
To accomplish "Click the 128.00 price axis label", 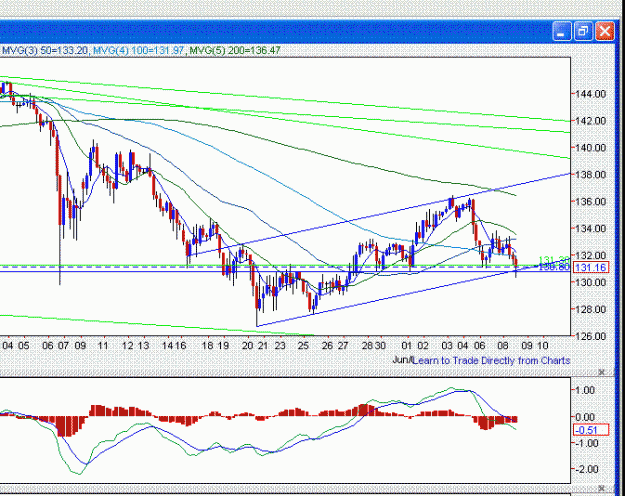I will [590, 309].
